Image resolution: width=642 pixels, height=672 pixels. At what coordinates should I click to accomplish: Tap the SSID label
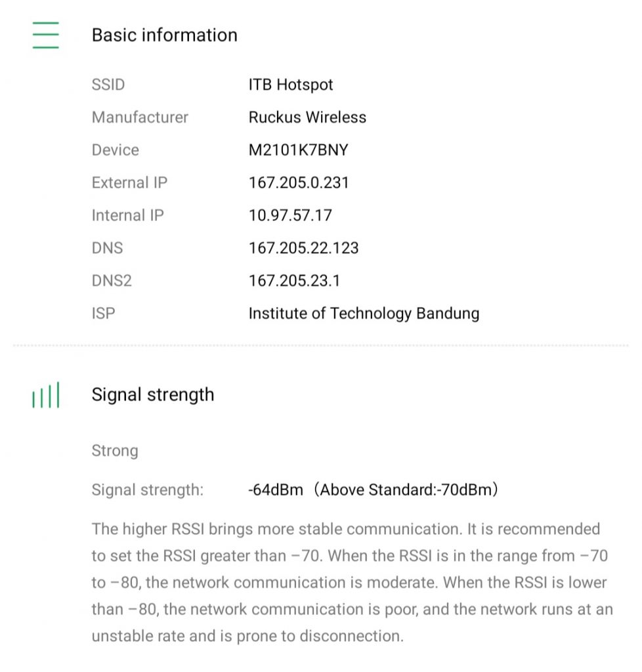(x=108, y=85)
